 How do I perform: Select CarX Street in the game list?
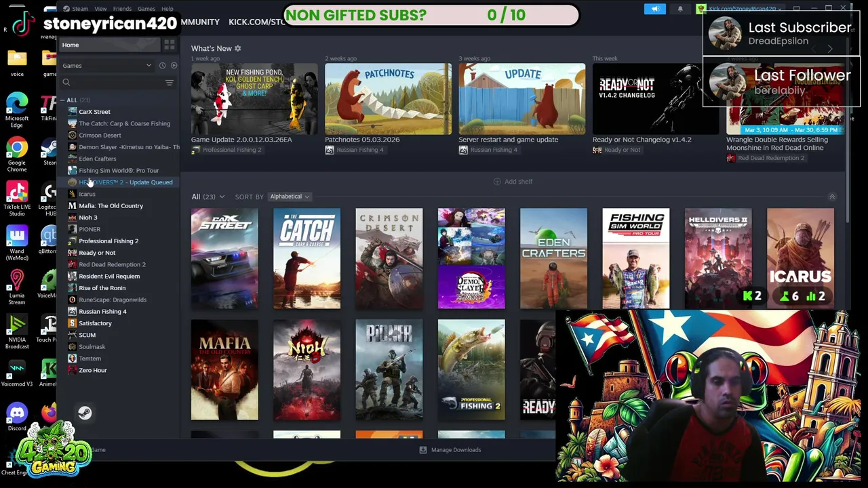[x=94, y=112]
